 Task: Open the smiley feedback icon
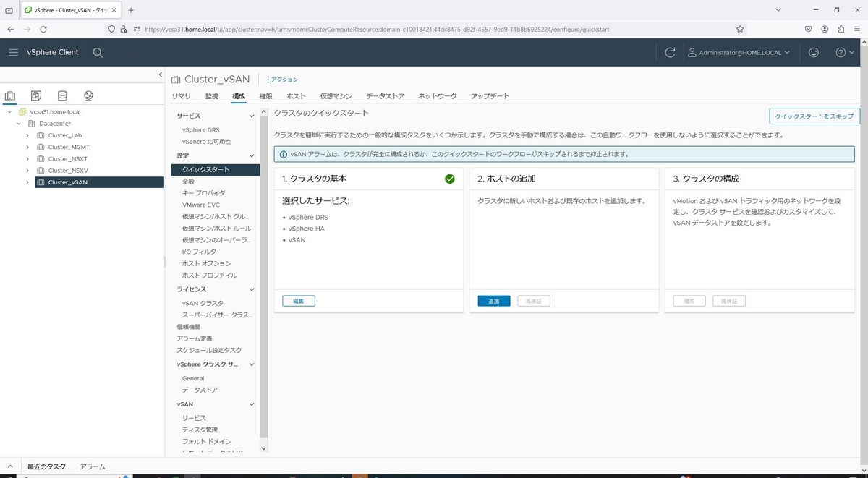[x=814, y=52]
